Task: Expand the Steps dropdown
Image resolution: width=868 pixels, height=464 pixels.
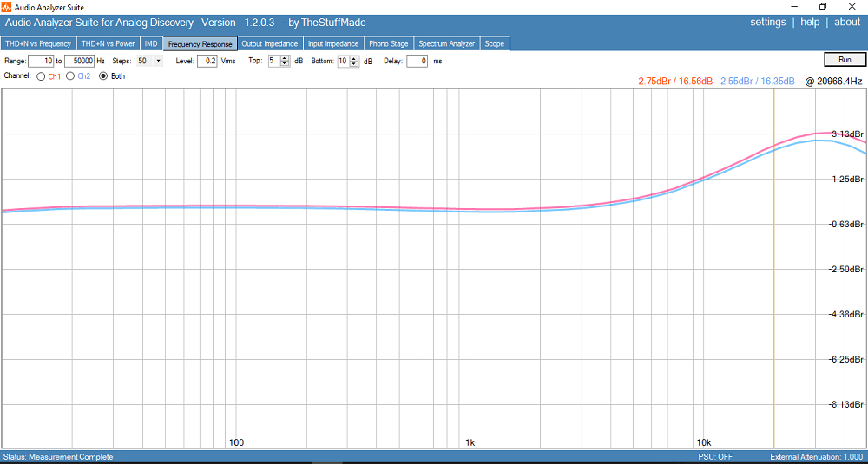Action: pyautogui.click(x=158, y=61)
